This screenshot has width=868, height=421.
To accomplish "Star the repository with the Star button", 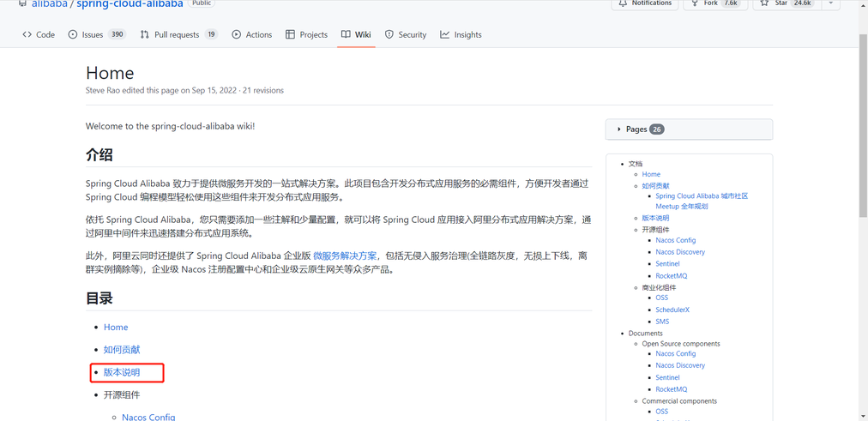I will coord(787,3).
